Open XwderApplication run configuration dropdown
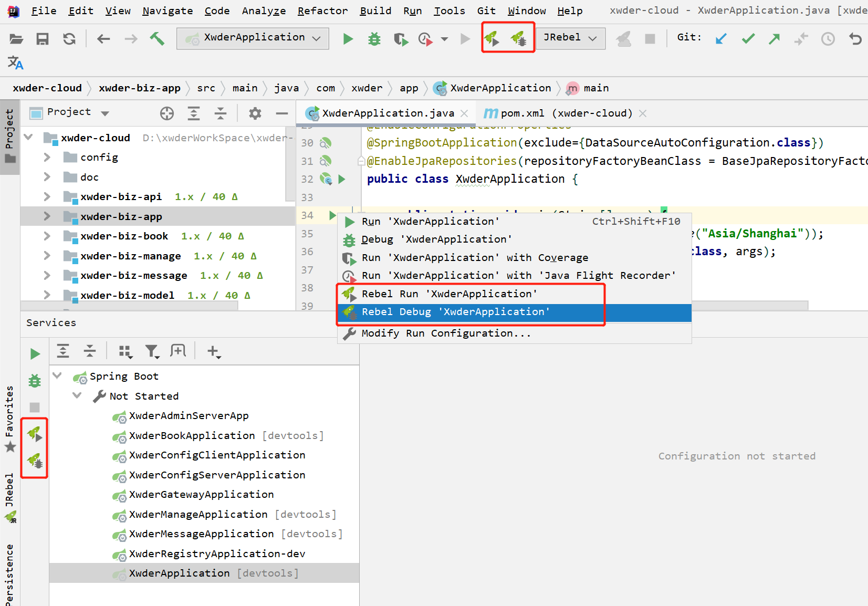This screenshot has width=868, height=606. (253, 38)
